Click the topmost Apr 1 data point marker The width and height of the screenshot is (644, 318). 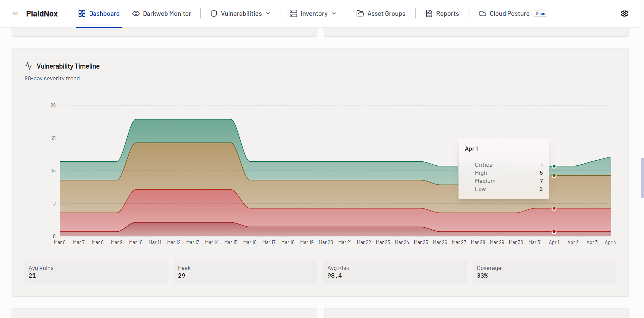click(554, 166)
